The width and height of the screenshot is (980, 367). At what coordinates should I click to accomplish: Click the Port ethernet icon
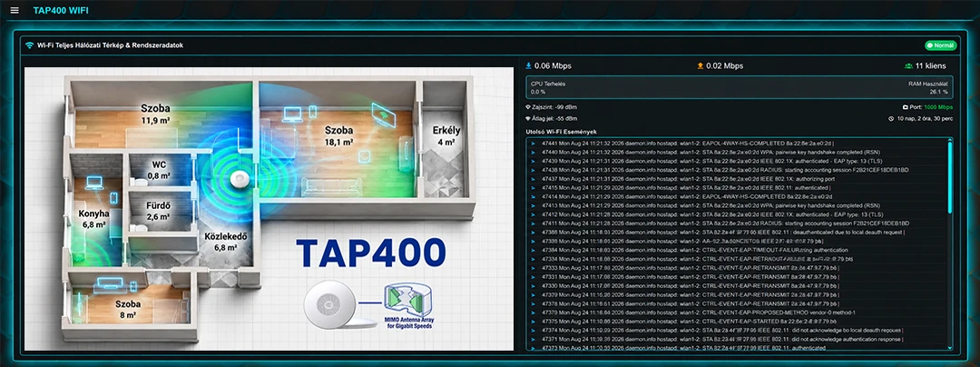click(x=906, y=107)
